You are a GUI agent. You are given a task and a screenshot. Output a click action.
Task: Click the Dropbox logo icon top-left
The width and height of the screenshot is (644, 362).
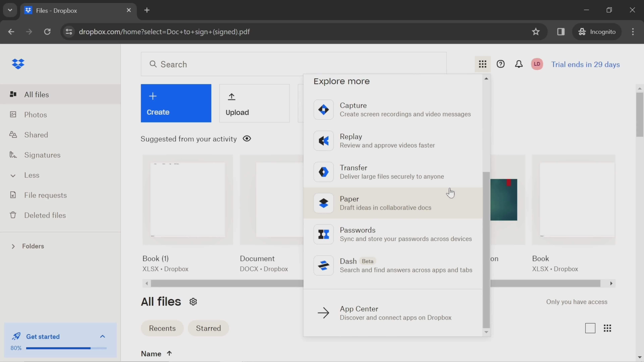point(18,64)
